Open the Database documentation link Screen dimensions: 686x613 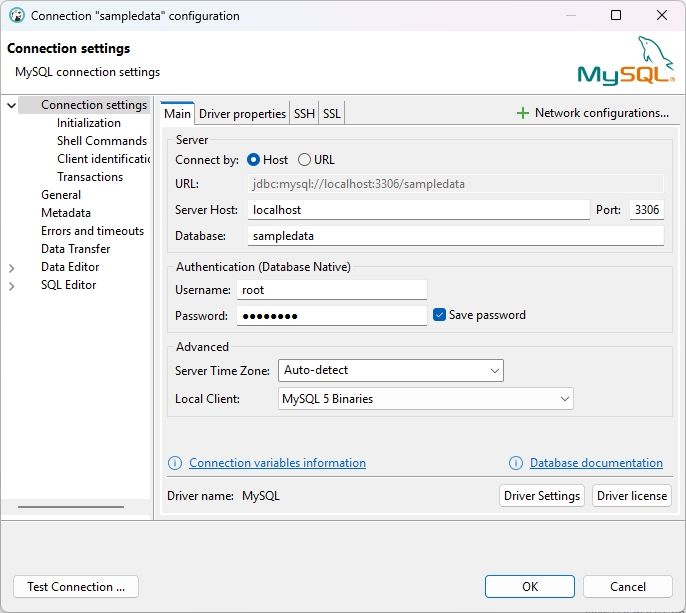596,463
